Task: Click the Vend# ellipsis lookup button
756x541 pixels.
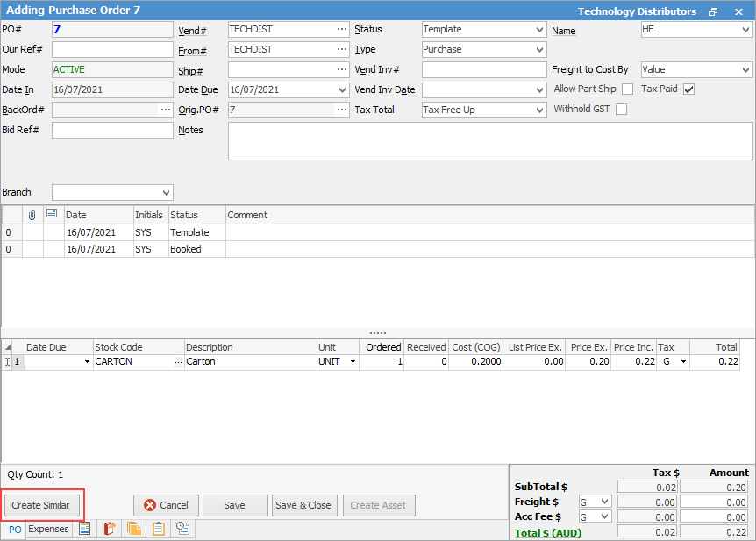Action: click(x=341, y=30)
